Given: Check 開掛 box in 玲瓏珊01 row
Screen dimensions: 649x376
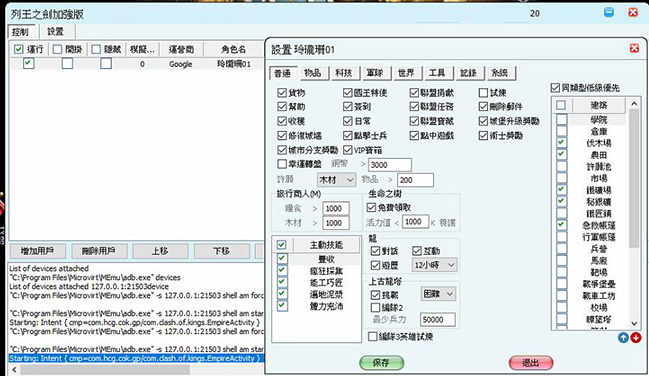Looking at the screenshot, I should pos(67,63).
